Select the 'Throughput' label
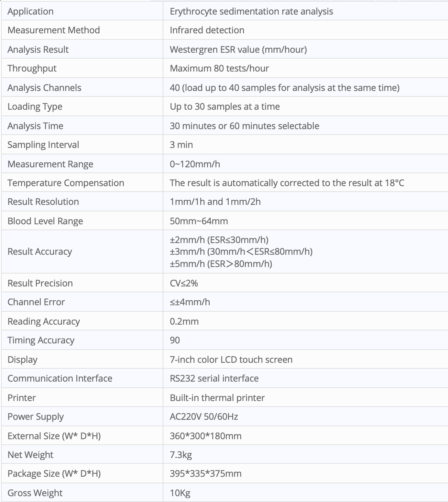 (x=32, y=68)
